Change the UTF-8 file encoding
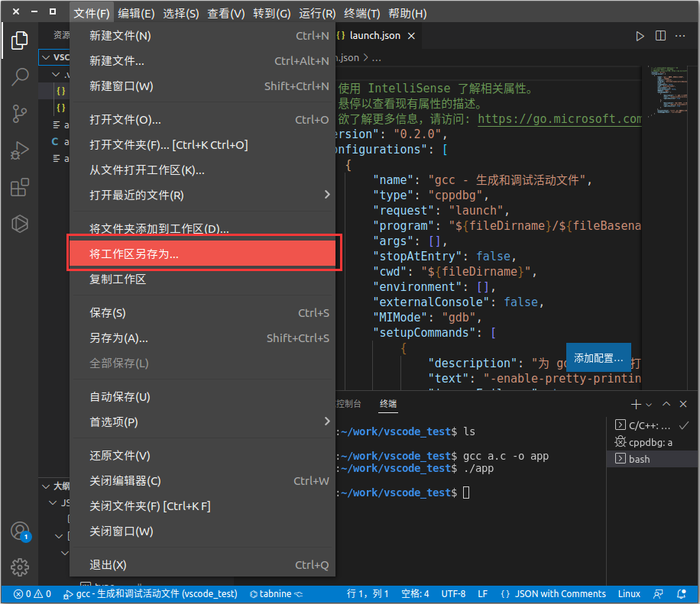The width and height of the screenshot is (700, 604). (453, 594)
